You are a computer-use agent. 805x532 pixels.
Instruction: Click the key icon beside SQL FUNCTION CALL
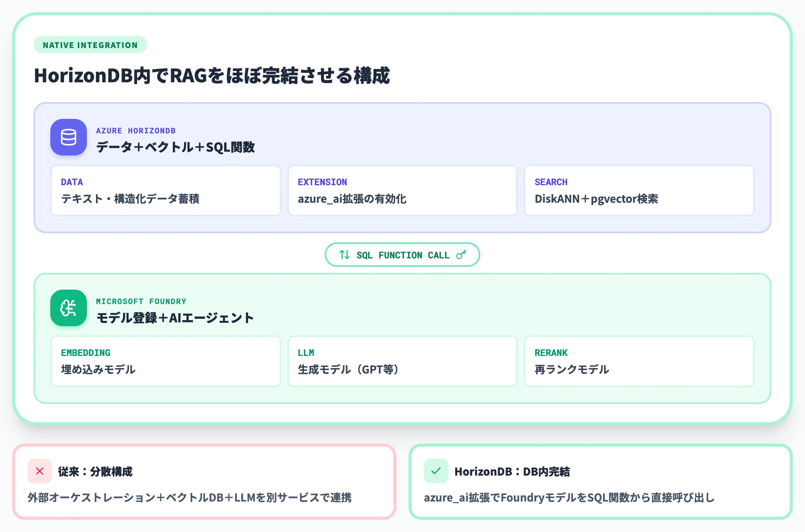point(461,255)
